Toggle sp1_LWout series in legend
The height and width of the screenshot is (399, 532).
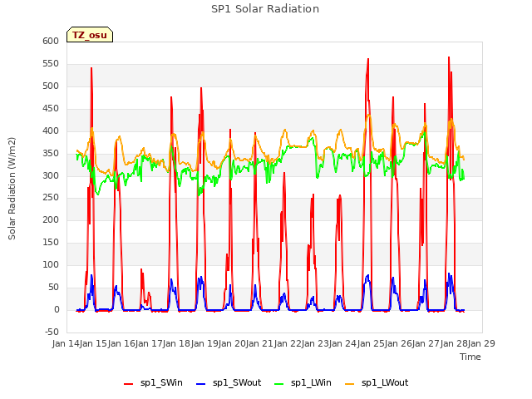click(377, 383)
